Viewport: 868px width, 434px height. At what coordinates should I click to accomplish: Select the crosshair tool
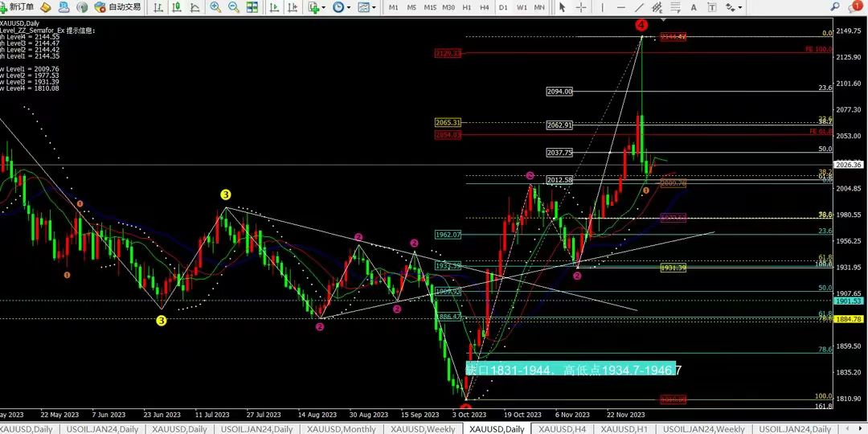[581, 7]
